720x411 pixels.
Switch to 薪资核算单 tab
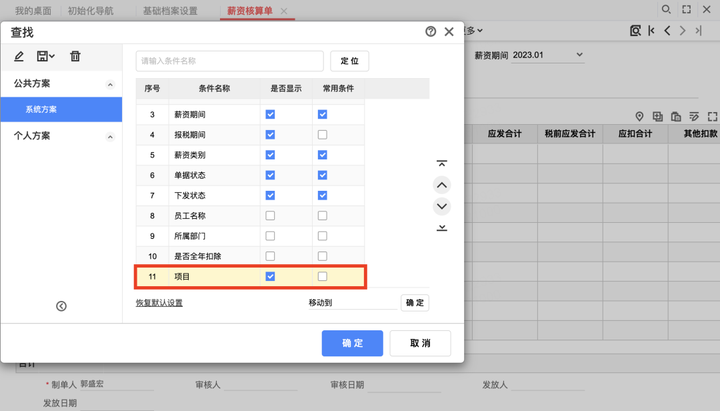click(x=250, y=11)
